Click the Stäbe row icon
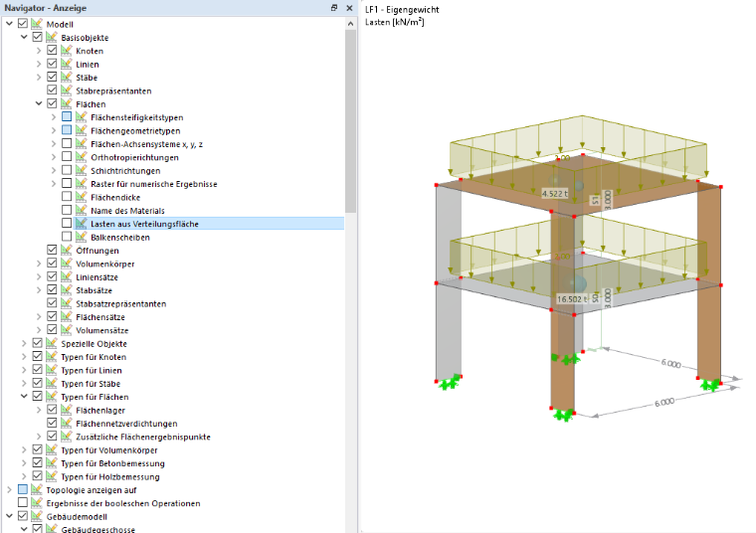Image resolution: width=756 pixels, height=533 pixels. tap(67, 78)
